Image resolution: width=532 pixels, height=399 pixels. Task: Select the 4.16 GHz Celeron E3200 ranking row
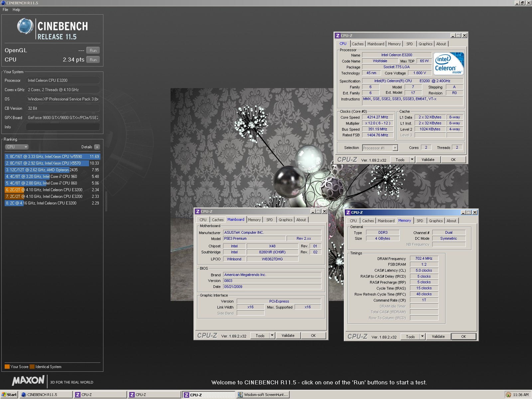52,203
